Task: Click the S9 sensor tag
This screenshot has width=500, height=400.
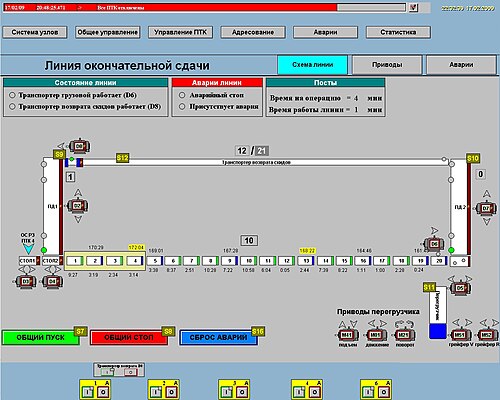Action: click(x=59, y=154)
